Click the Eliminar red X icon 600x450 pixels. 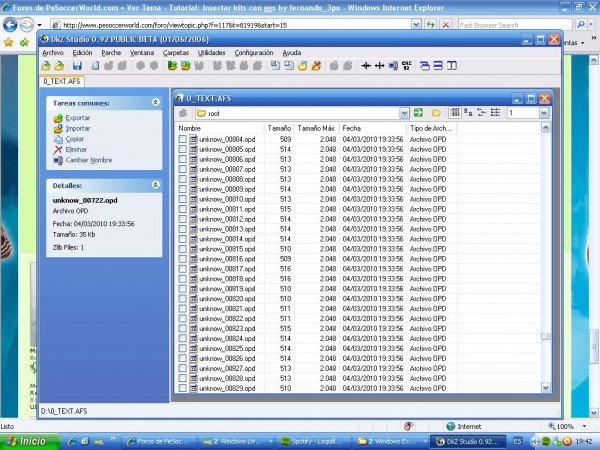(58, 150)
